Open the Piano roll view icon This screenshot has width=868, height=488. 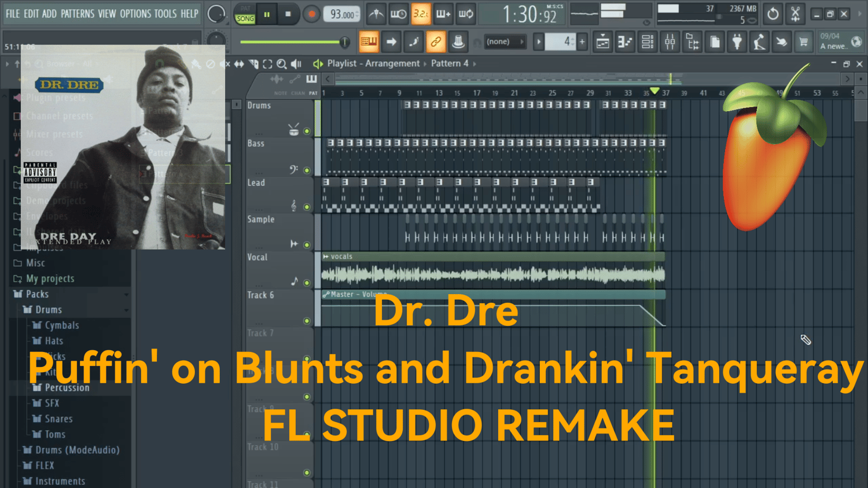coord(625,42)
